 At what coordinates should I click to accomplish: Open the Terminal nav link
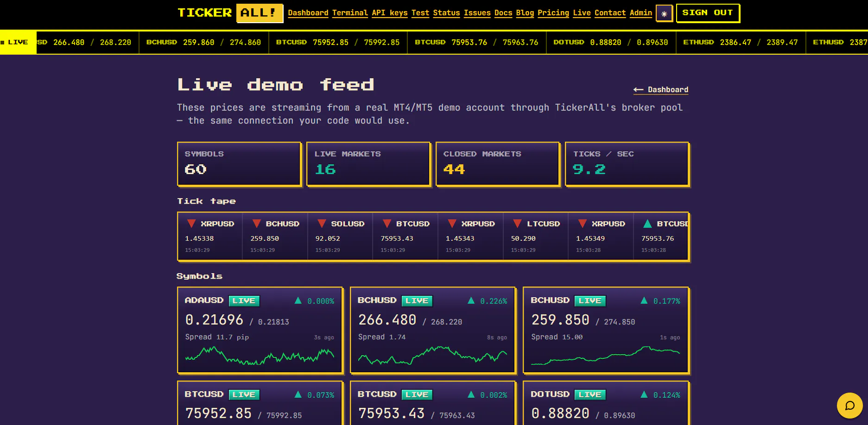(350, 13)
